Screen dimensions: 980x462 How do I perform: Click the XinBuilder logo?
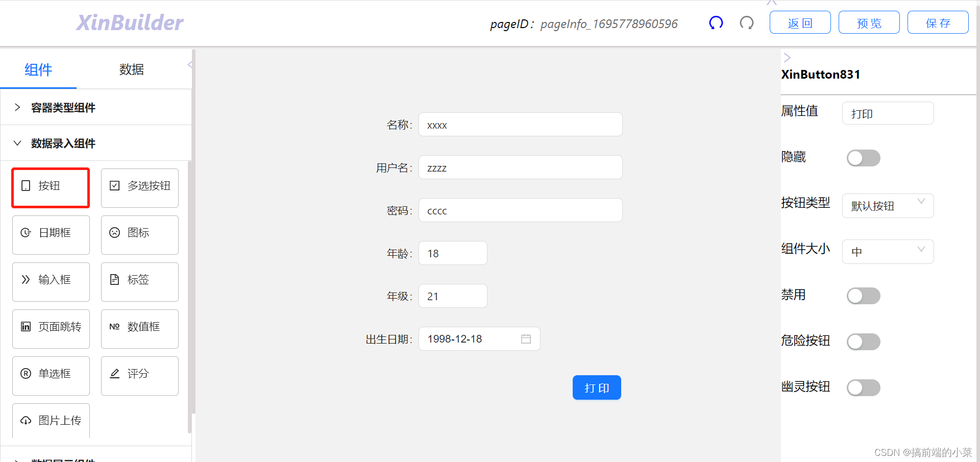130,22
